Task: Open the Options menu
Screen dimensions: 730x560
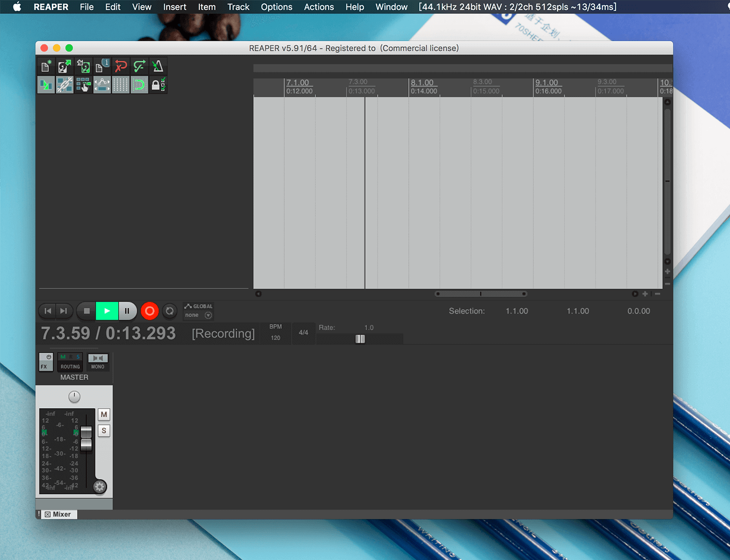Action: [x=276, y=7]
